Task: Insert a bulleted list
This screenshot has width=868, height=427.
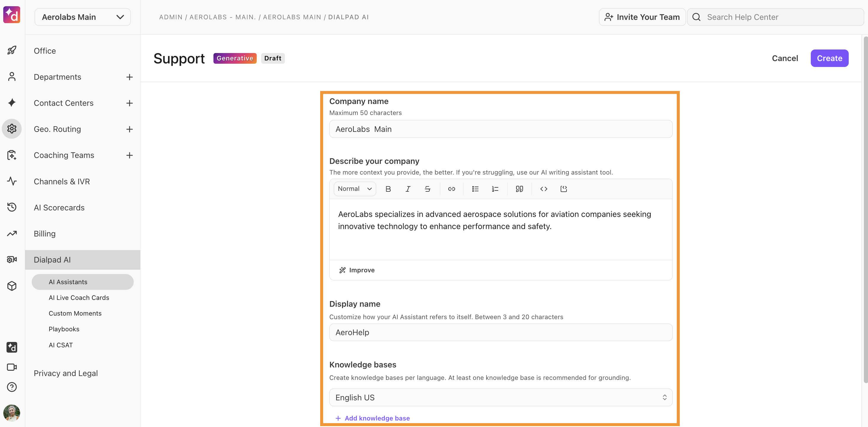Action: [476, 189]
